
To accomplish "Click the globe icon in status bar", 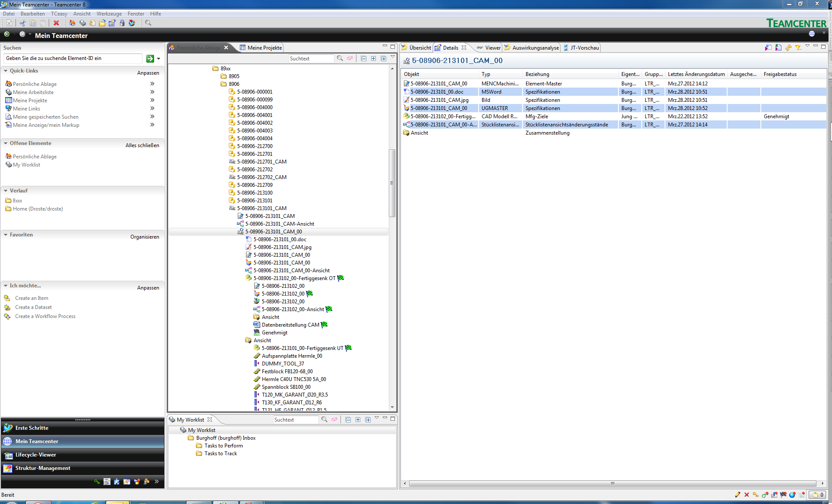I will pyautogui.click(x=792, y=495).
